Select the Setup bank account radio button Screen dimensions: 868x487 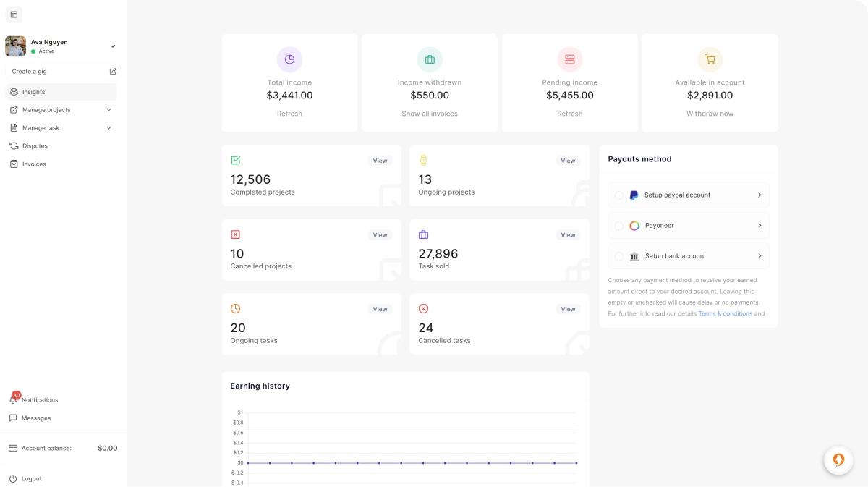point(619,256)
